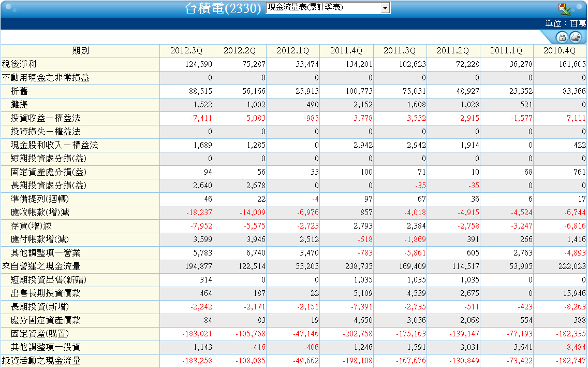588x368 pixels.
Task: Select the 出售長期投資價款 row label
Action: (46, 294)
